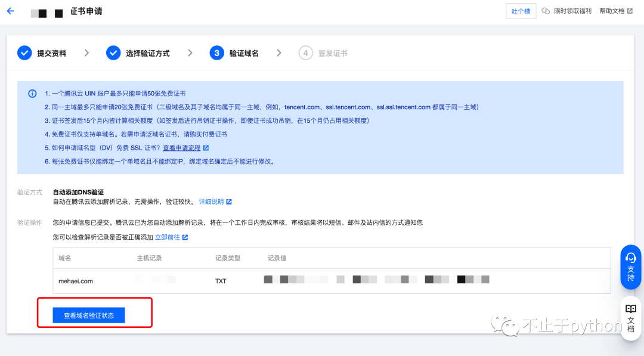644x356 pixels.
Task: Click 查看域名验证状态 button
Action: coord(89,315)
